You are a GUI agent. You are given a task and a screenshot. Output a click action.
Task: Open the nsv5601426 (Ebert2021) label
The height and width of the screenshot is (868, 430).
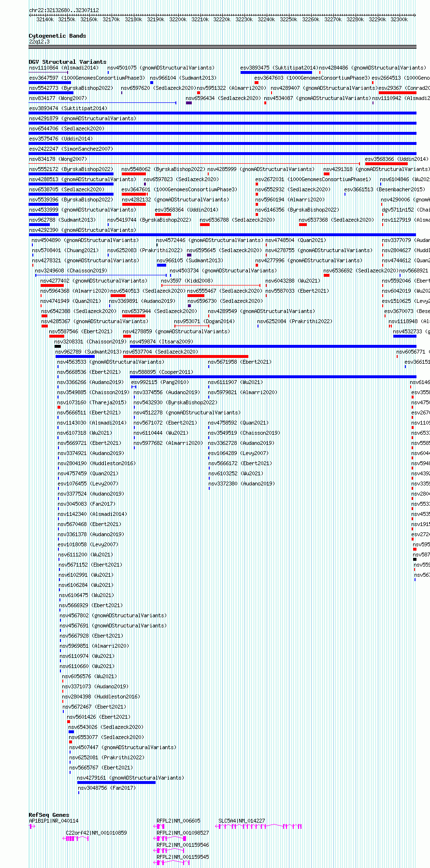[x=99, y=717]
